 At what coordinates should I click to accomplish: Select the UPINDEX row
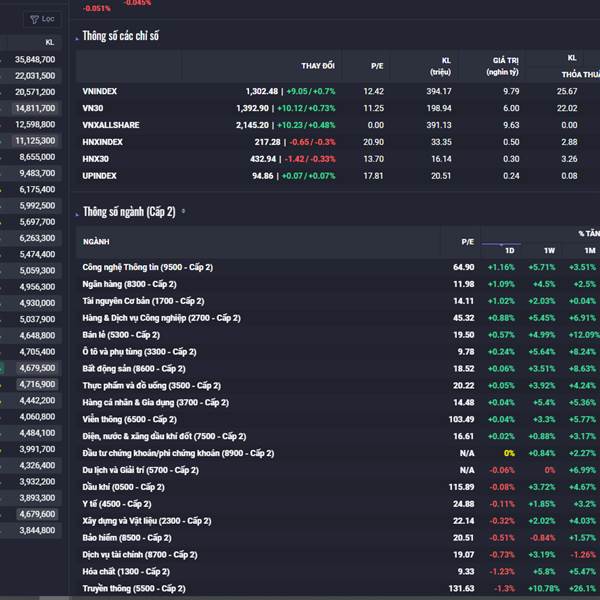pyautogui.click(x=338, y=176)
